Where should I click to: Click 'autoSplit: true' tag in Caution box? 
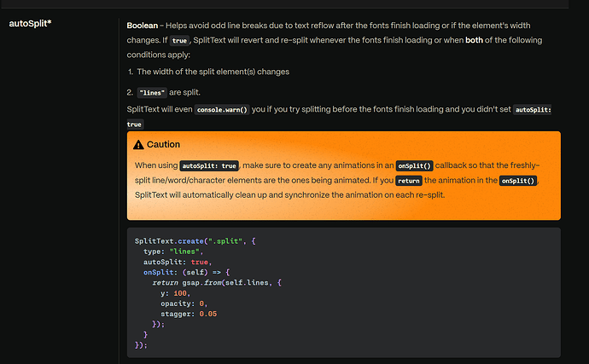[209, 165]
